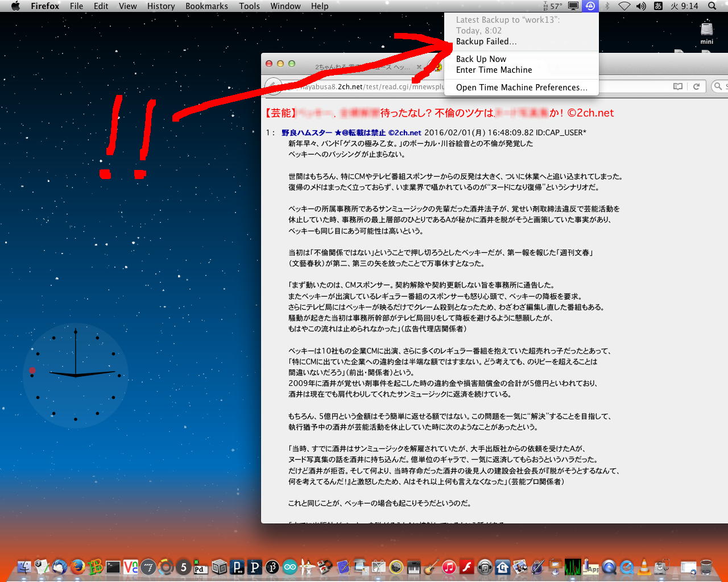728x582 pixels.
Task: Open Time Machine Preferences from the menu
Action: (x=522, y=88)
